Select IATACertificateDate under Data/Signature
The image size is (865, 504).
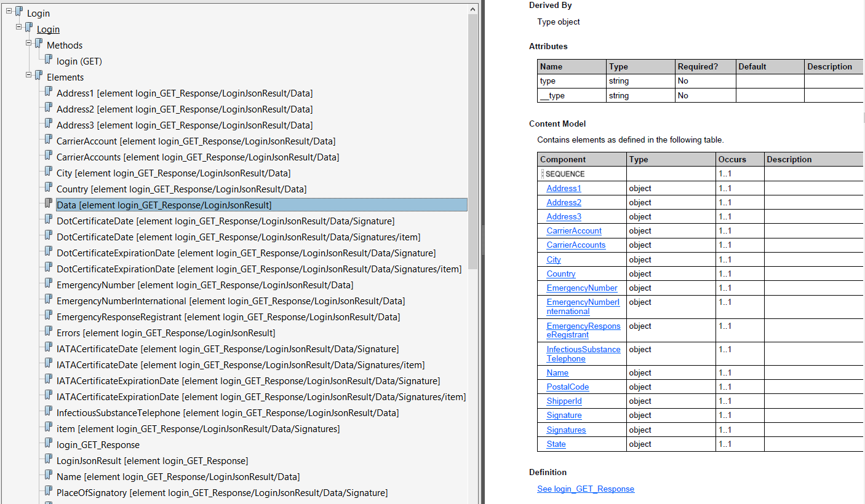(x=228, y=349)
